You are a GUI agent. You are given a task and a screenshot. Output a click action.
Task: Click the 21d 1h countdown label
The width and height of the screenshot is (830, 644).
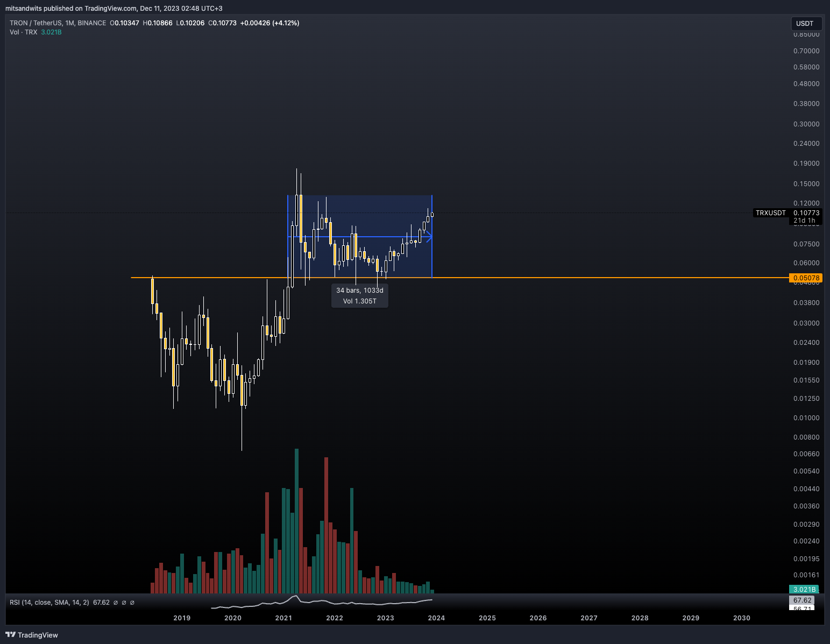pos(805,221)
